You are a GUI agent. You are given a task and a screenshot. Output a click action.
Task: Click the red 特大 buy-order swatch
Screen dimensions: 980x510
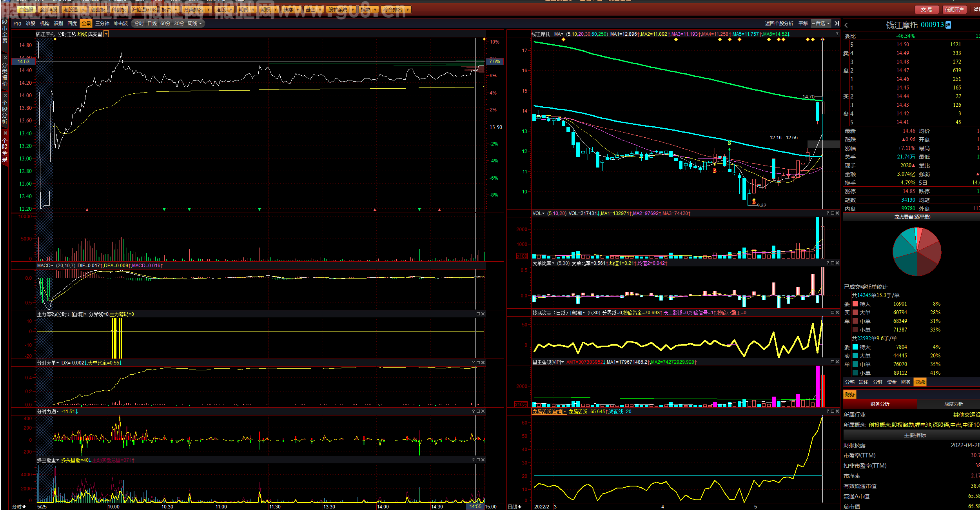(855, 304)
